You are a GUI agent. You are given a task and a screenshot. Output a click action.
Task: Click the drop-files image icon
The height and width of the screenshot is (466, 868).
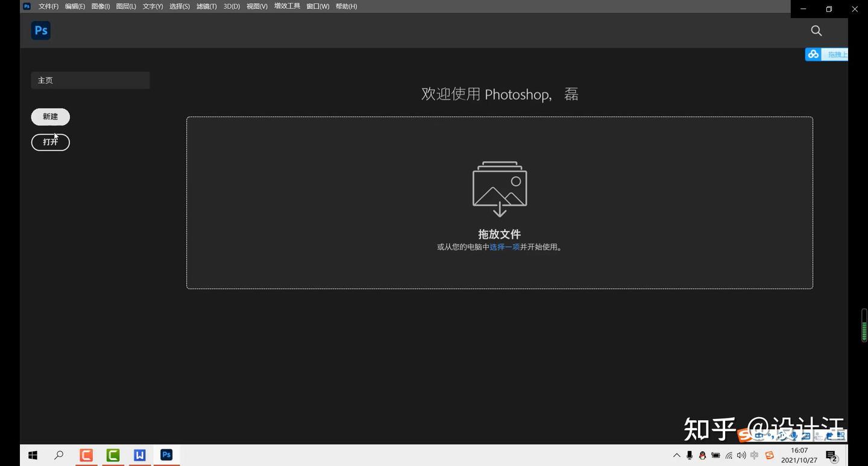pyautogui.click(x=500, y=189)
